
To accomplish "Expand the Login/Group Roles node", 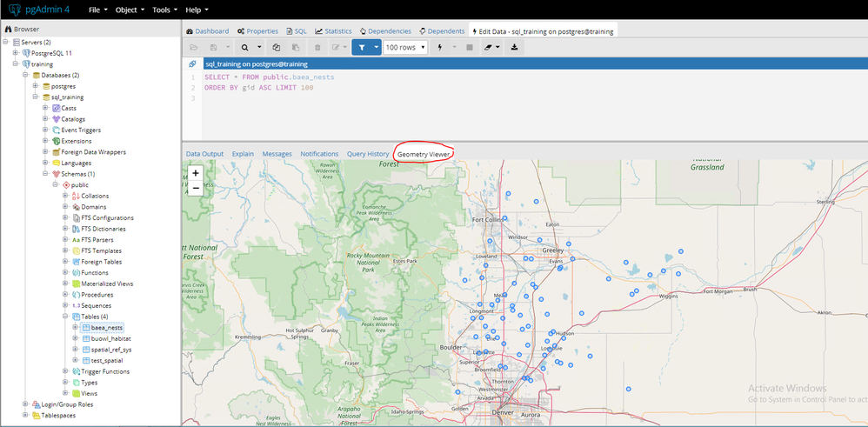I will 26,404.
